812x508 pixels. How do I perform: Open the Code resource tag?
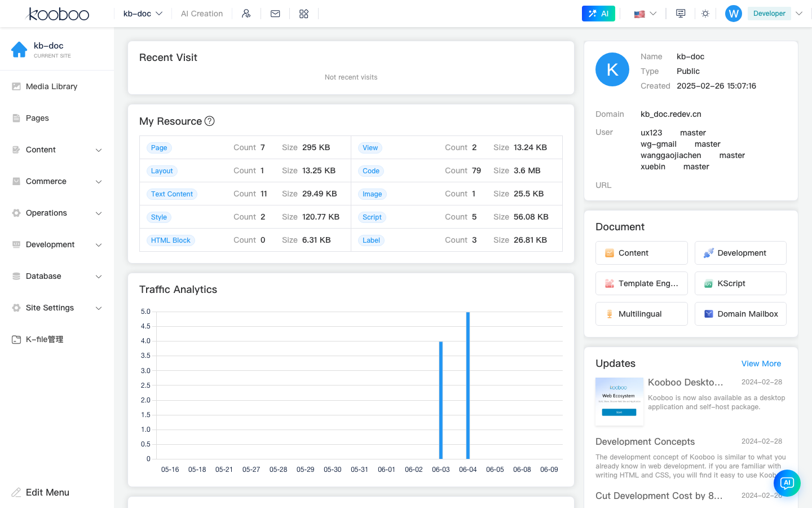tap(371, 171)
